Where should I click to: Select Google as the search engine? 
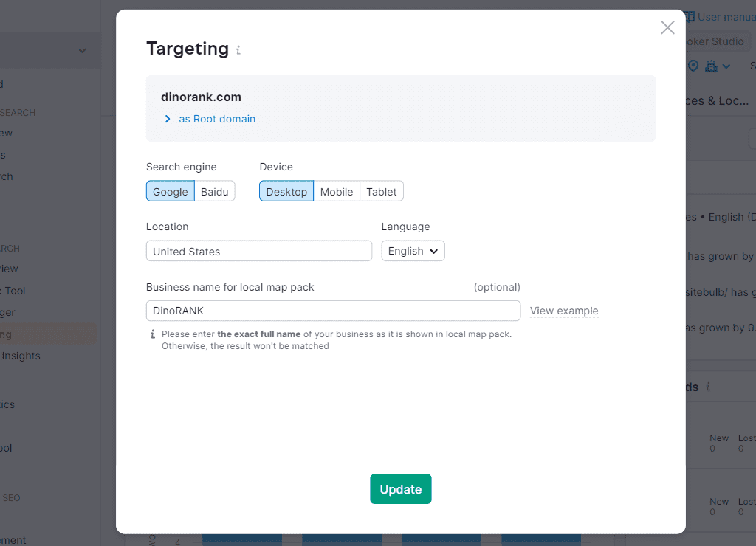171,191
